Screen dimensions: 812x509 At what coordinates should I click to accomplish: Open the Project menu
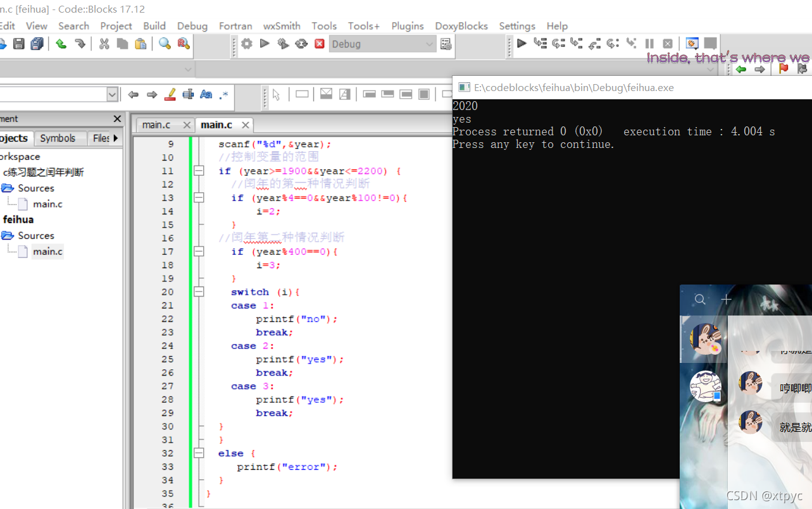click(116, 26)
